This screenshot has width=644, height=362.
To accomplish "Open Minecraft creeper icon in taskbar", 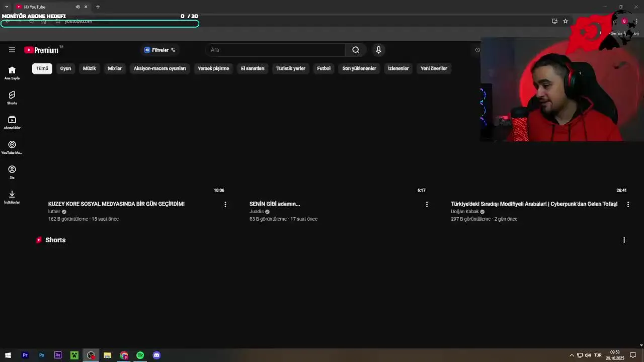I will [x=74, y=355].
